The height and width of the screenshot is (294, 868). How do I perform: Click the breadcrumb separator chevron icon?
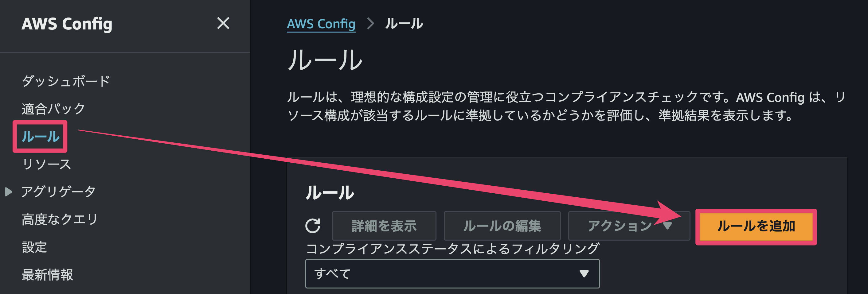[370, 24]
